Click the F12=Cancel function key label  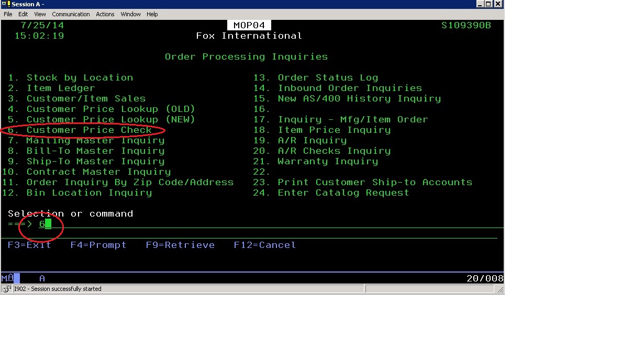pos(264,245)
